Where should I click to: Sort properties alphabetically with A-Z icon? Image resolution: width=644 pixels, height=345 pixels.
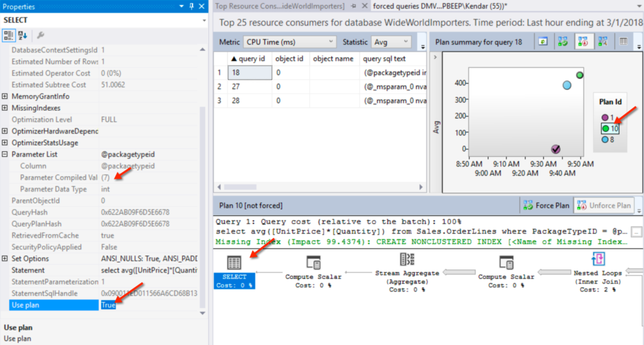23,35
